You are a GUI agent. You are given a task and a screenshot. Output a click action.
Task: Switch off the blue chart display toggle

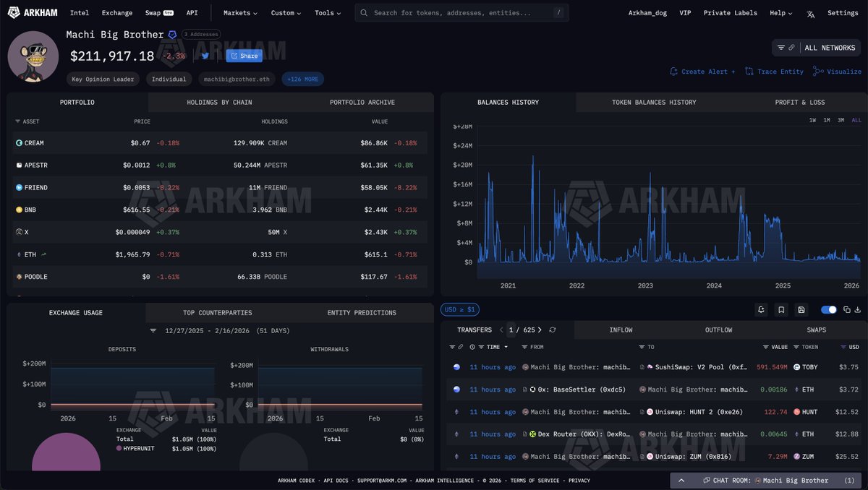click(827, 309)
